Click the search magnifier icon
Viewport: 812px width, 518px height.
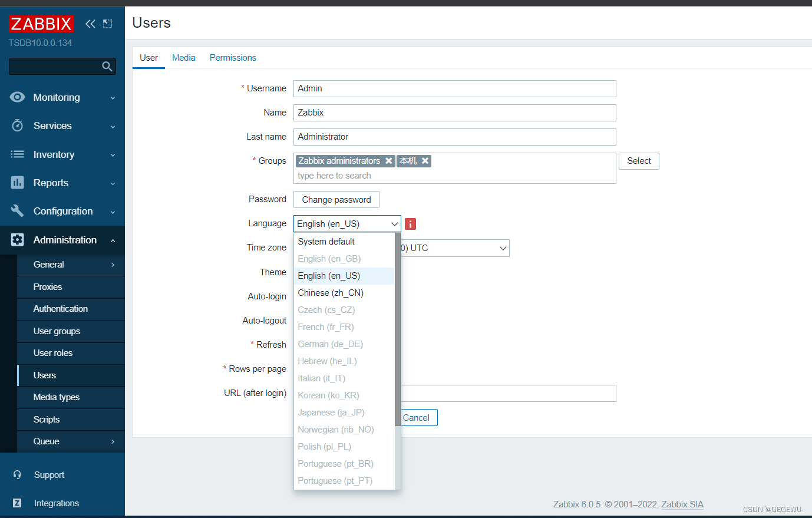(107, 67)
